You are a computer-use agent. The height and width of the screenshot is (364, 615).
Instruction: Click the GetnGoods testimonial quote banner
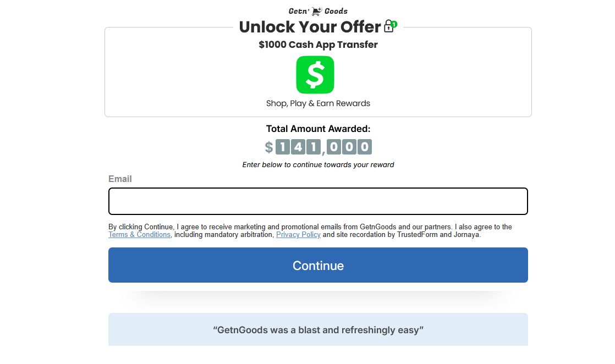(318, 330)
